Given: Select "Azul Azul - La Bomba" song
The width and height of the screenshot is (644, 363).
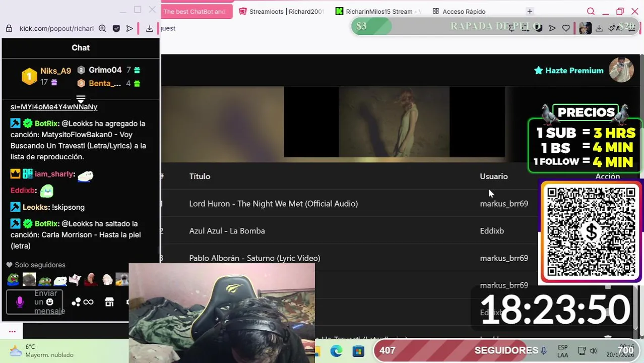Looking at the screenshot, I should point(227,231).
